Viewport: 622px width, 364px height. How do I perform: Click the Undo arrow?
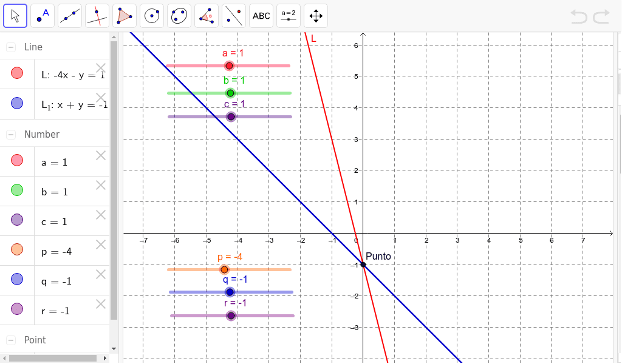click(579, 16)
